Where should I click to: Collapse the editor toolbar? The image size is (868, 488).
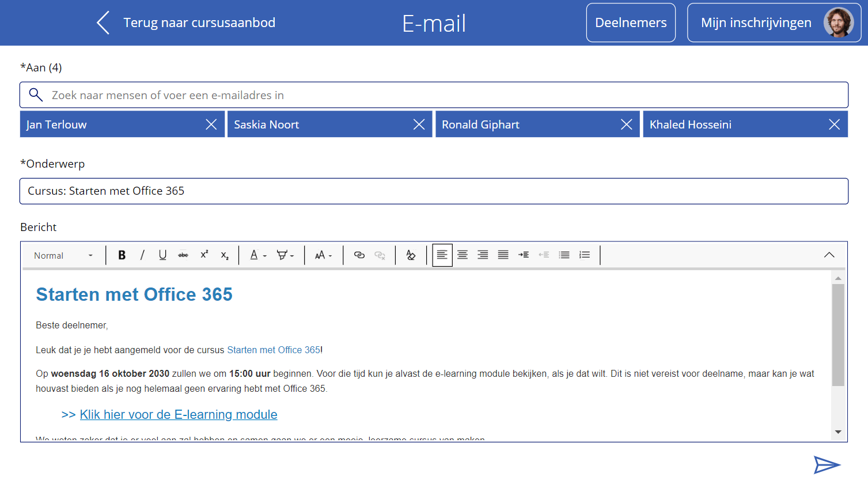[829, 255]
